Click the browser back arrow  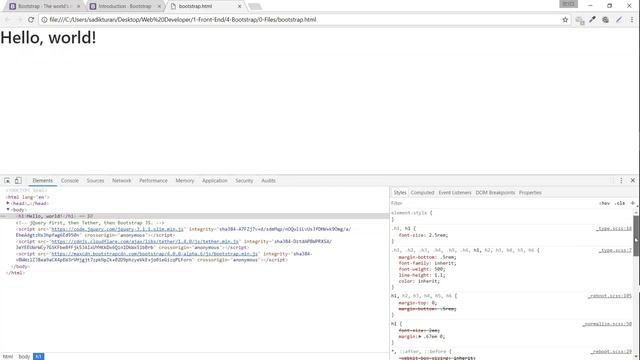[x=7, y=20]
